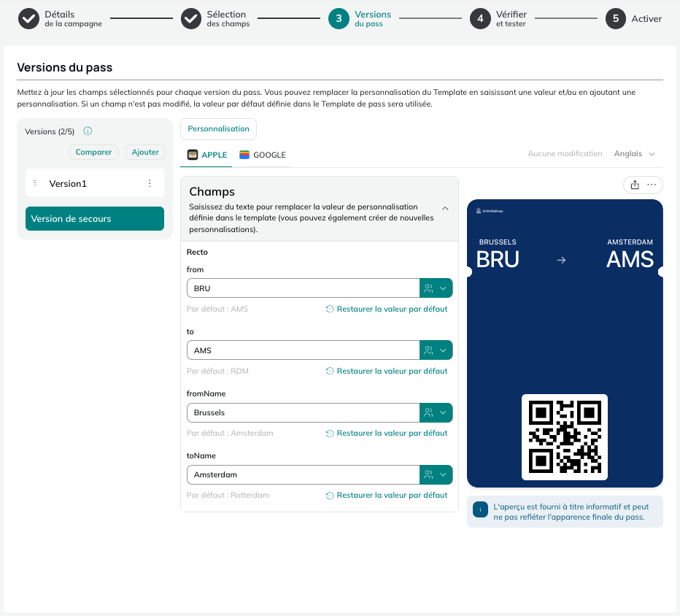Click the Versions (2/5) counter label
Viewport: 680px width, 616px height.
[x=50, y=131]
